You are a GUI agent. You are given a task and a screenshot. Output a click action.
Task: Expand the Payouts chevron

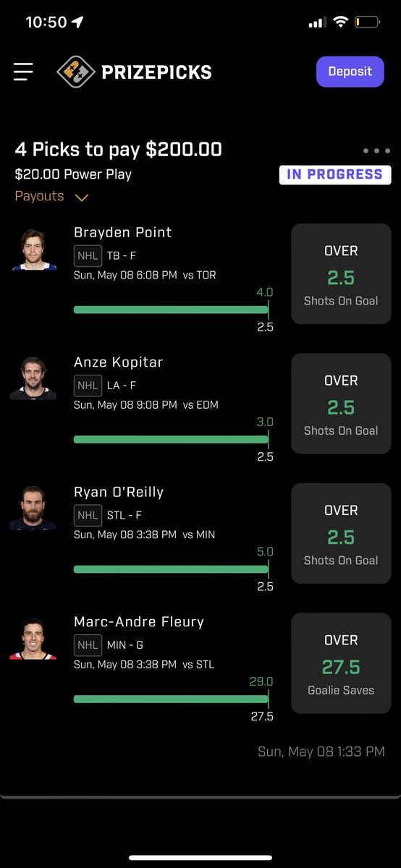[x=82, y=197]
